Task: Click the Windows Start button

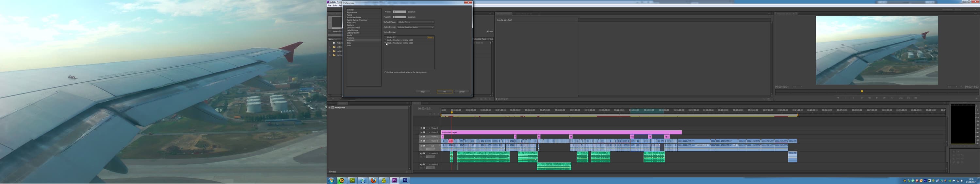Action: click(x=331, y=180)
